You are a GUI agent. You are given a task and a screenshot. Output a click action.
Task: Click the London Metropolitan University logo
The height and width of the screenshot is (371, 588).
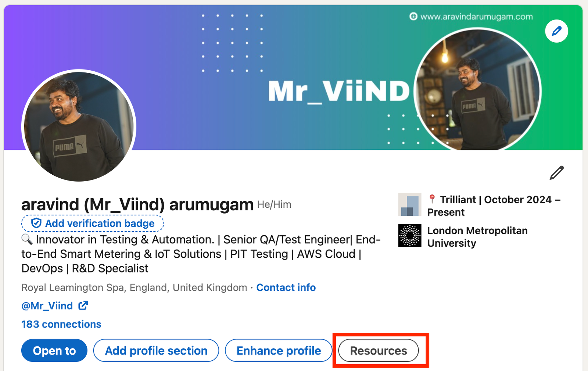click(410, 236)
